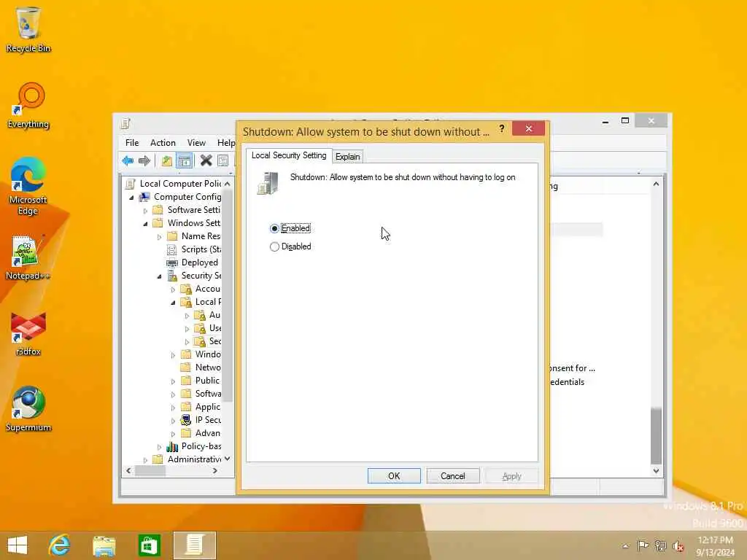
Task: Click the network tray icon
Action: pyautogui.click(x=660, y=545)
